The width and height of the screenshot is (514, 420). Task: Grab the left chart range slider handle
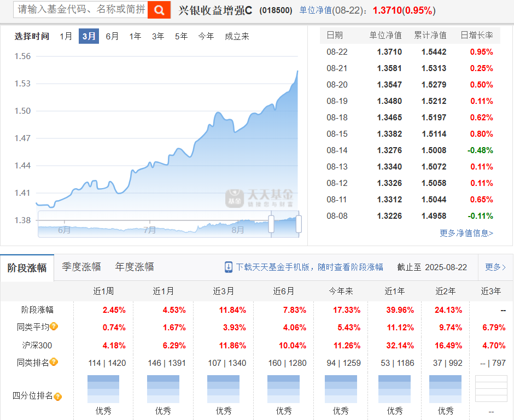[271, 224]
